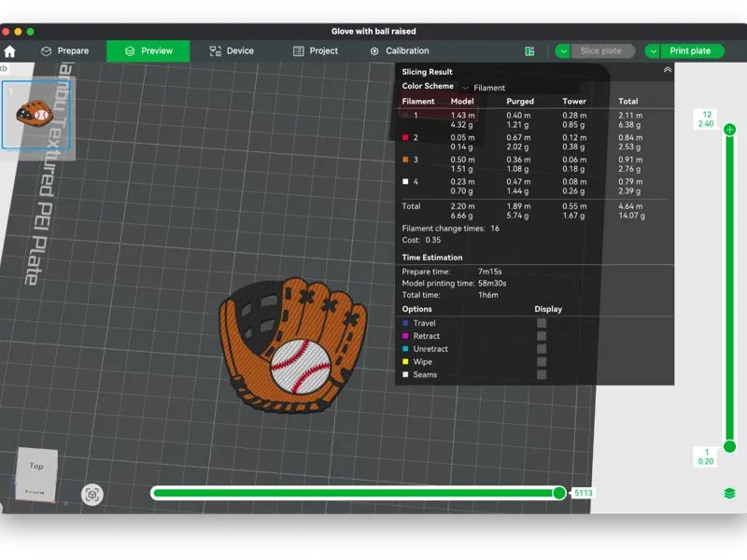This screenshot has height=560, width=747.
Task: Click 'Filament change times: 16' text
Action: (450, 229)
